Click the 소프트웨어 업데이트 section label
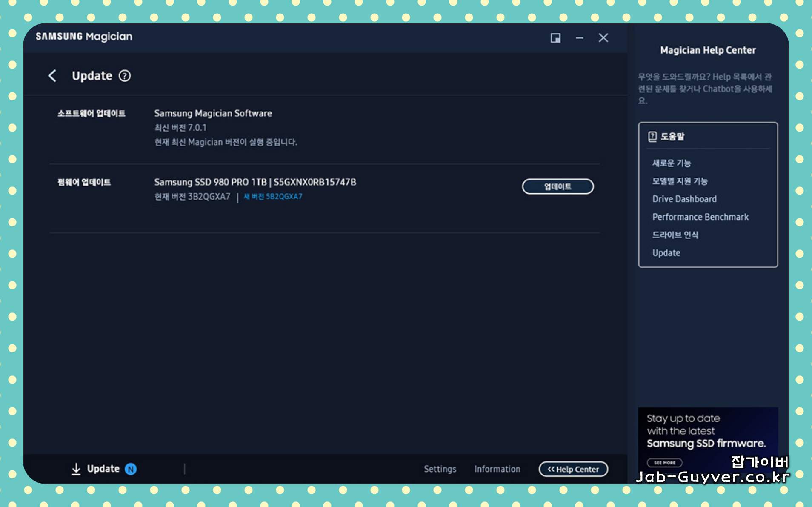812x507 pixels. [x=91, y=113]
